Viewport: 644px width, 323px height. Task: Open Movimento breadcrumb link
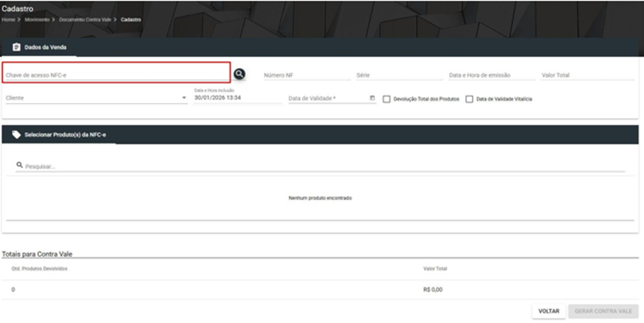coord(37,20)
